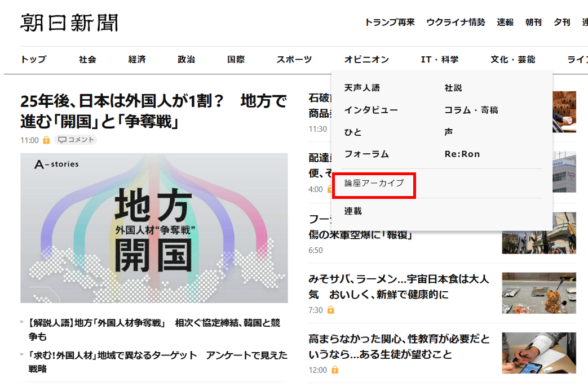588x387 pixels.
Task: Select the スポーツ navigation tab
Action: (294, 59)
